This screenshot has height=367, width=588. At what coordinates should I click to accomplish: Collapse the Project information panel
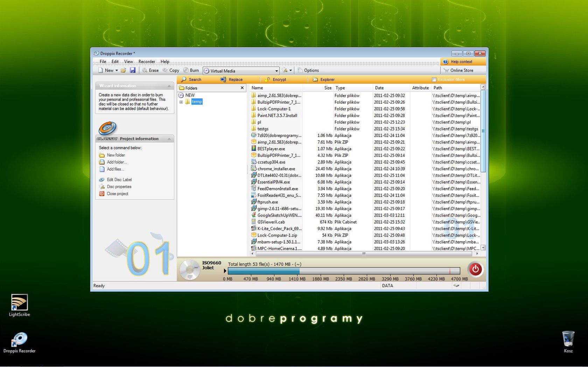(x=169, y=139)
